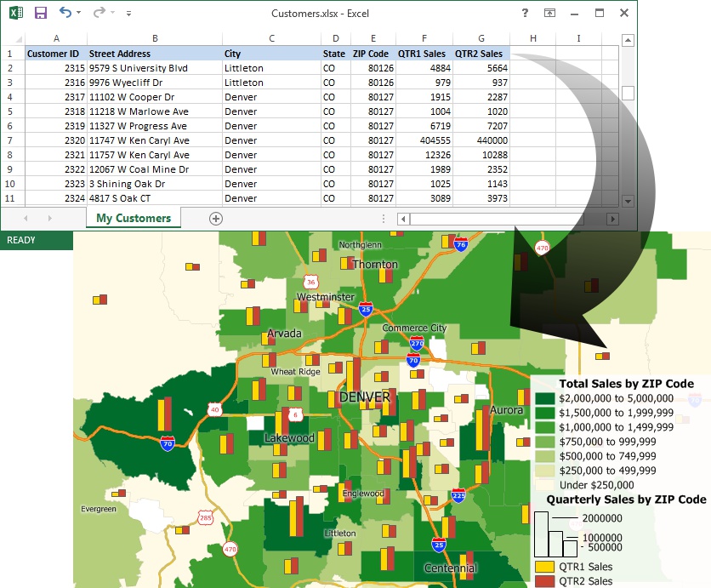Viewport: 711px width, 588px height.
Task: Click Ribbon Display Options icon
Action: click(550, 14)
